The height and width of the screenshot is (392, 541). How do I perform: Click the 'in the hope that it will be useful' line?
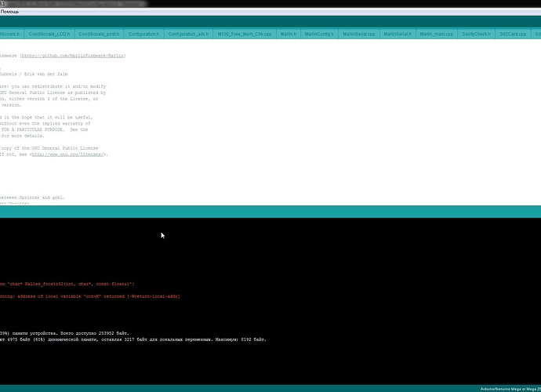(46, 118)
